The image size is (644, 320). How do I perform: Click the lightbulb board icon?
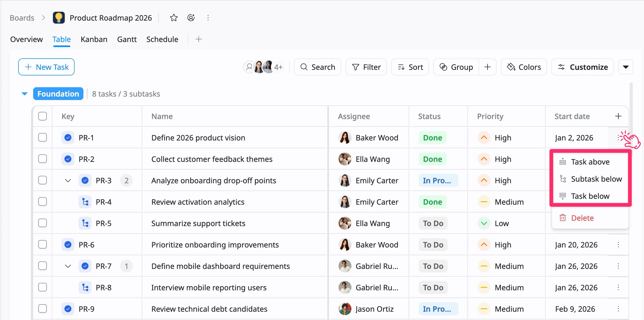59,18
